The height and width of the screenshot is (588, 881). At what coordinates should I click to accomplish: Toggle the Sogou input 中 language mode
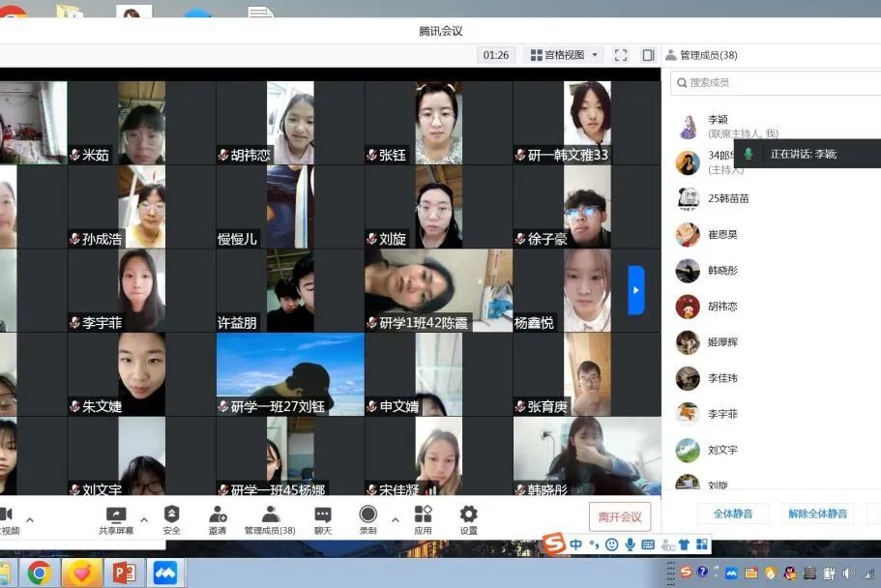[576, 544]
